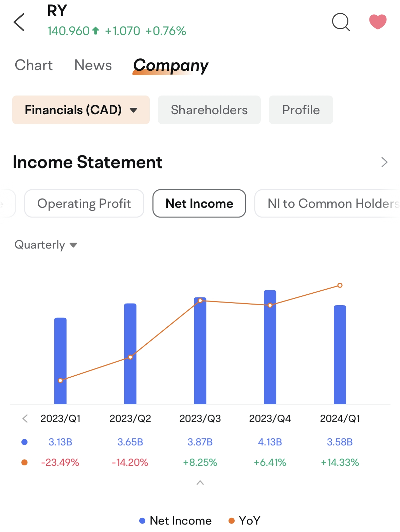
Task: Switch to the News tab
Action: tap(93, 65)
